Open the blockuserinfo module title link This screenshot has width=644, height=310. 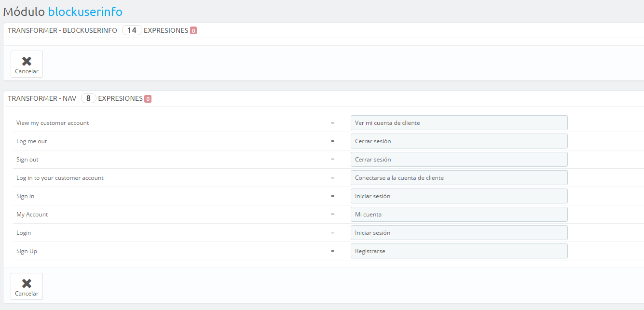click(x=85, y=12)
